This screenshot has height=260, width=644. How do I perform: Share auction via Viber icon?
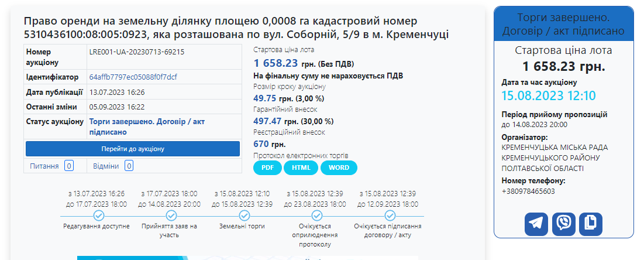563,224
